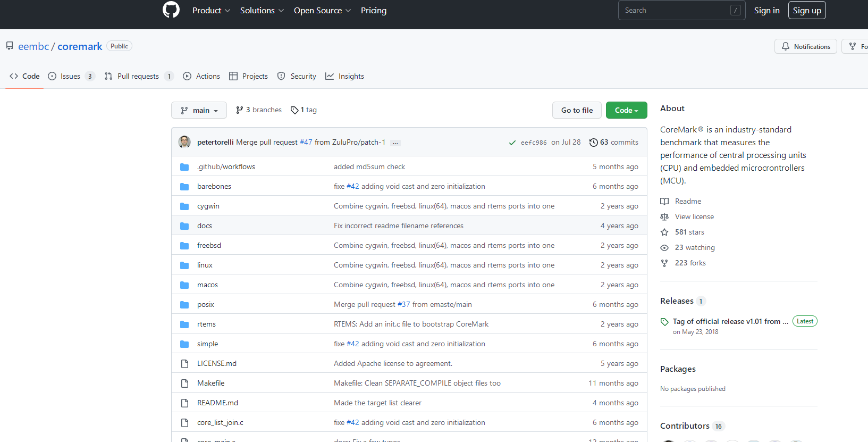Click the docs folder icon
This screenshot has width=868, height=442.
pos(184,226)
